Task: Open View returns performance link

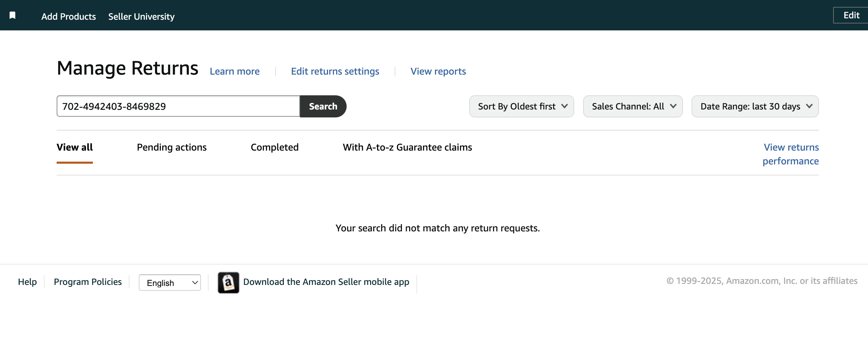Action: click(x=791, y=154)
